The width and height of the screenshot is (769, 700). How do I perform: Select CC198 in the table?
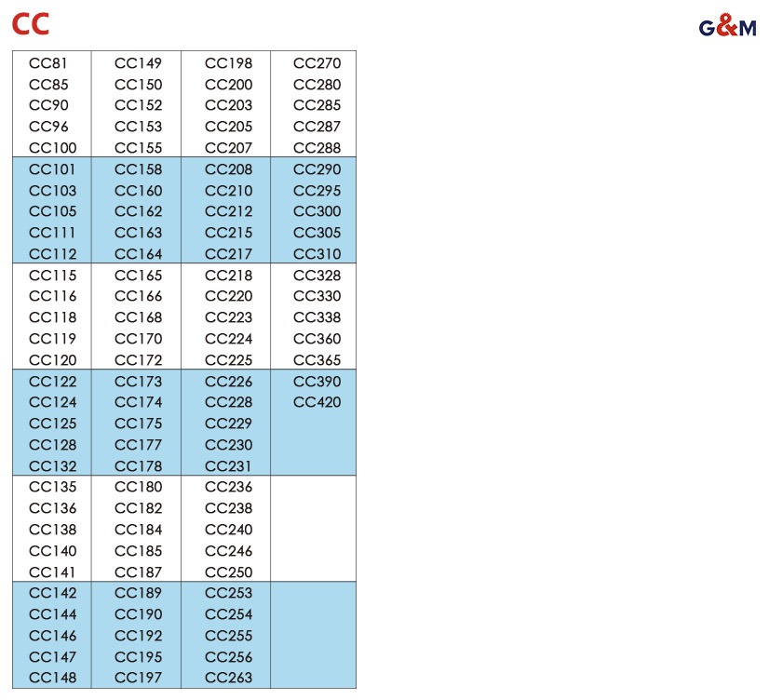click(x=228, y=63)
